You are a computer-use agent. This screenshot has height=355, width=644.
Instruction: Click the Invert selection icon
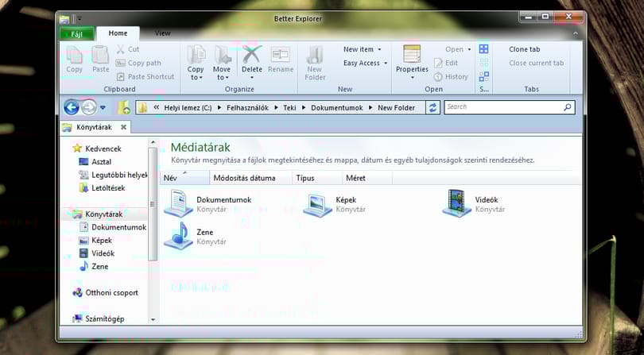[x=484, y=77]
